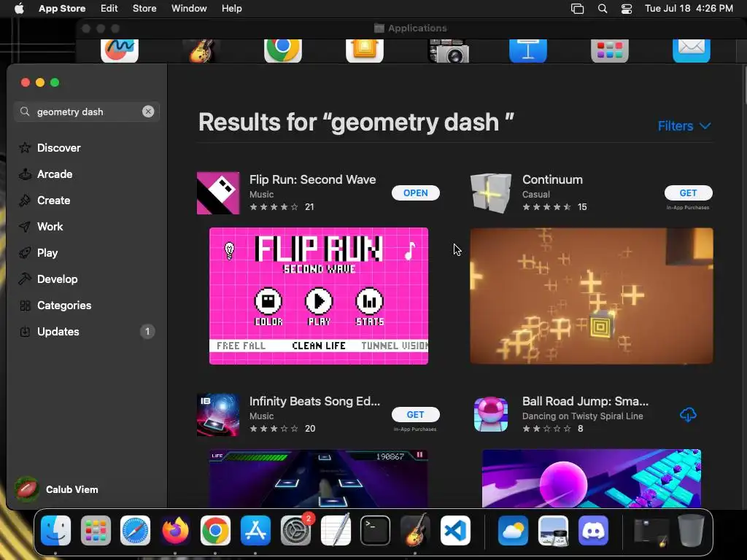Open the Apple menu
747x560 pixels.
[19, 8]
